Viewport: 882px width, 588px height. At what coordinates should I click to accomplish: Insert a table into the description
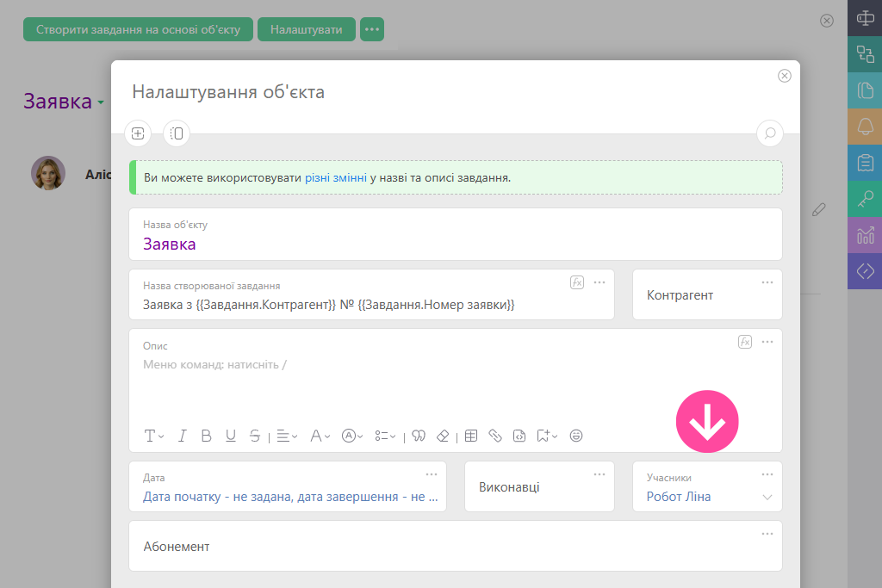click(x=471, y=436)
